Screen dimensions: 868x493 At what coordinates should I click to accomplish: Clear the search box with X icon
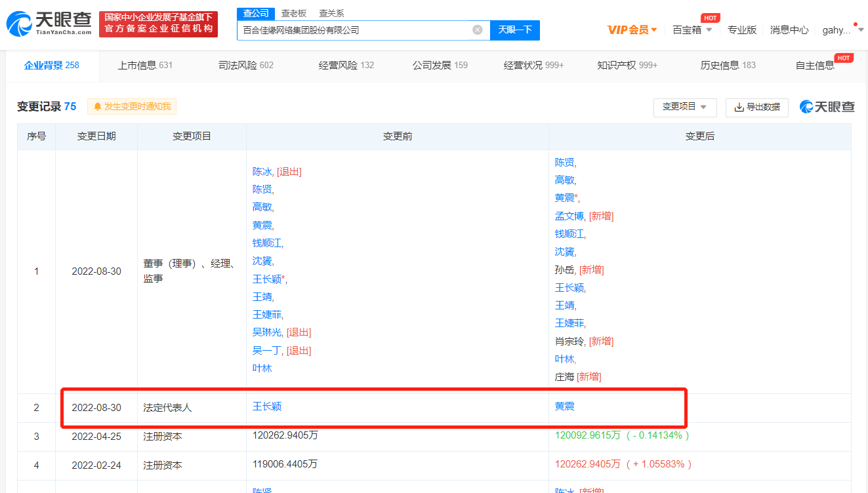pyautogui.click(x=478, y=30)
